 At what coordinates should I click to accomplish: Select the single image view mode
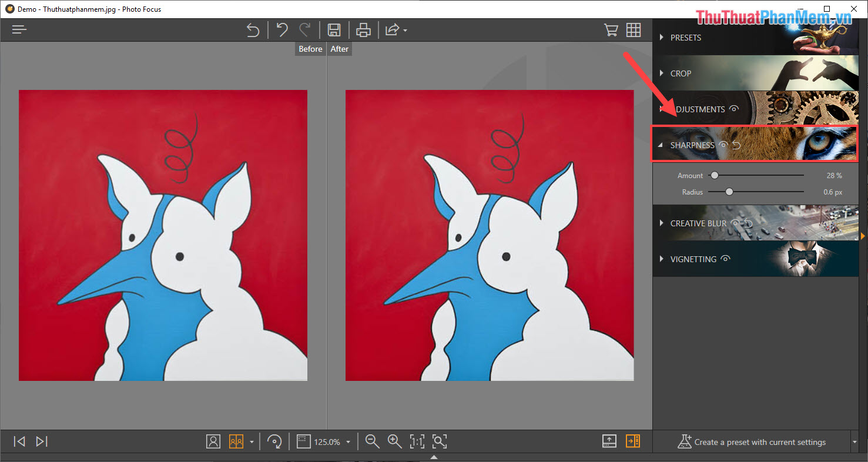point(213,441)
